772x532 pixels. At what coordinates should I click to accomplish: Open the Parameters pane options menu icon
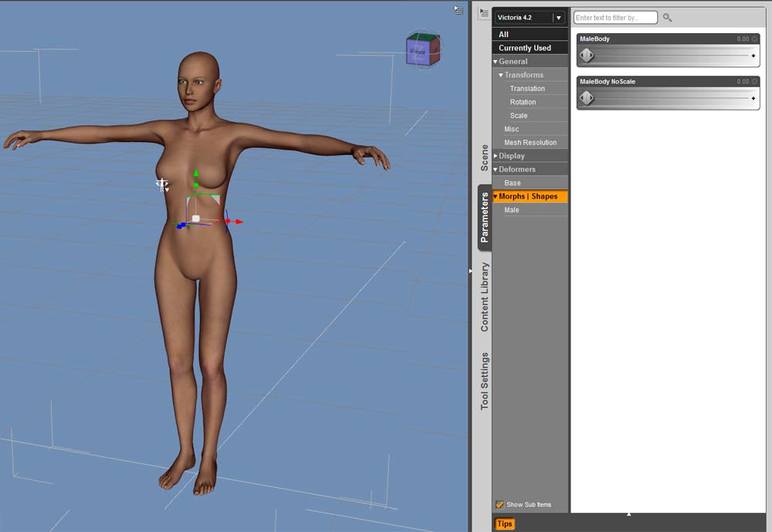pyautogui.click(x=484, y=13)
